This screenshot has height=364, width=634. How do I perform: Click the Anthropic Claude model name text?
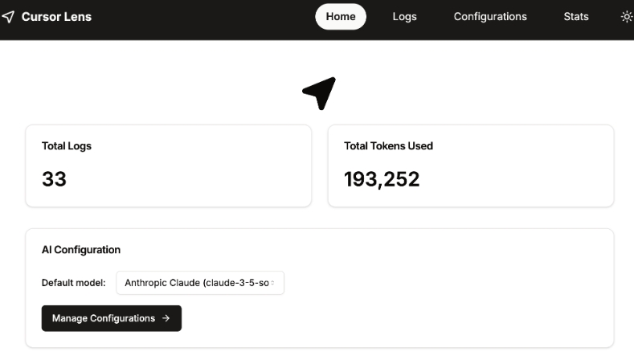(193, 283)
